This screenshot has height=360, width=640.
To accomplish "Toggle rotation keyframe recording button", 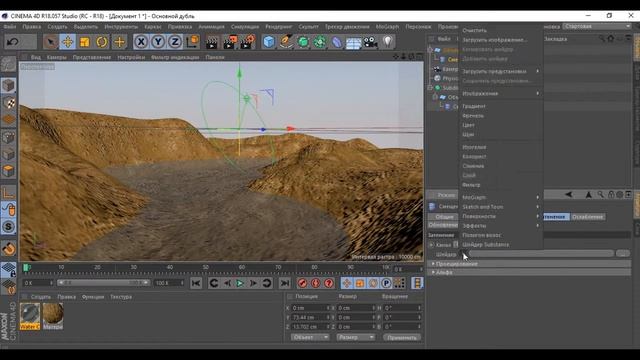I will click(373, 283).
